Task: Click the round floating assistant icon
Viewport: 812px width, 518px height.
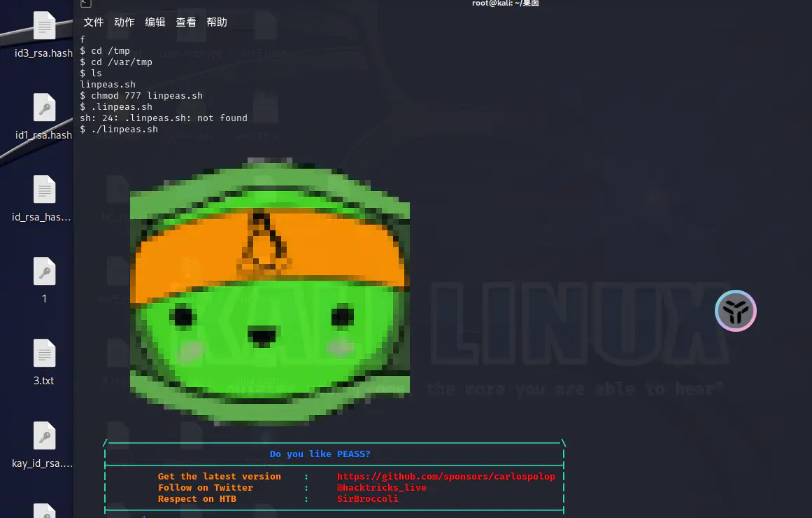Action: pyautogui.click(x=735, y=311)
